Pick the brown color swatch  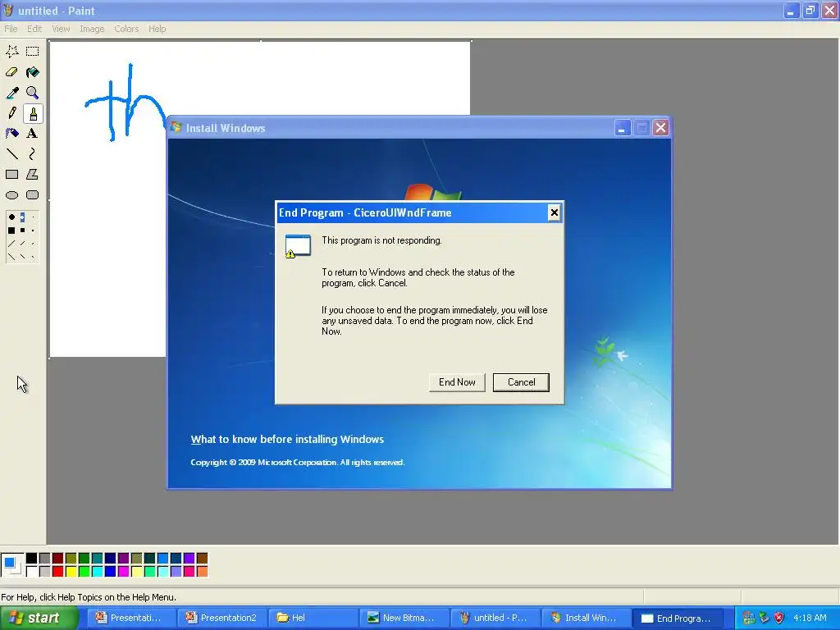[202, 559]
